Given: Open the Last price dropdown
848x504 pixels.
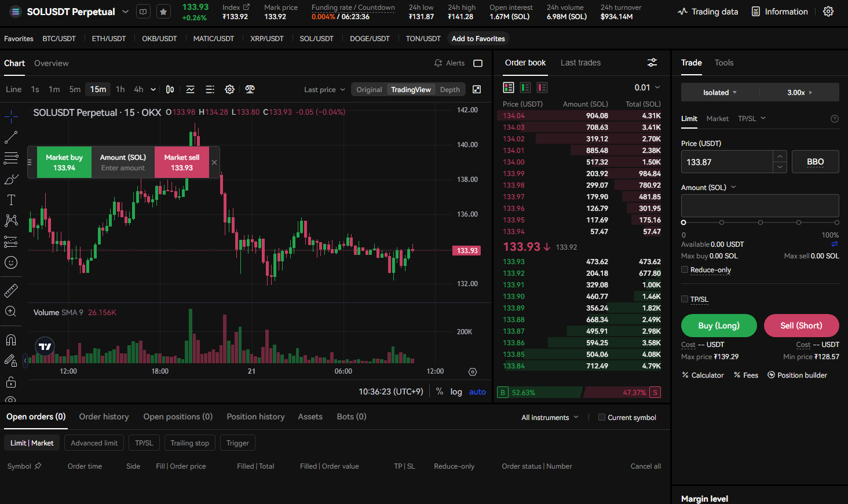Looking at the screenshot, I should (324, 89).
